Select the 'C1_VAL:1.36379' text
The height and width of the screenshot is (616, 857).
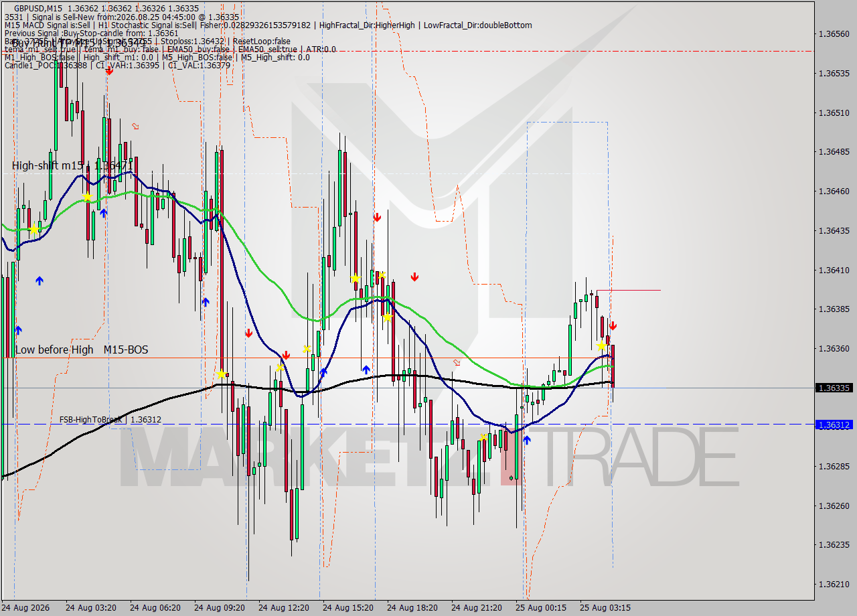tap(199, 65)
